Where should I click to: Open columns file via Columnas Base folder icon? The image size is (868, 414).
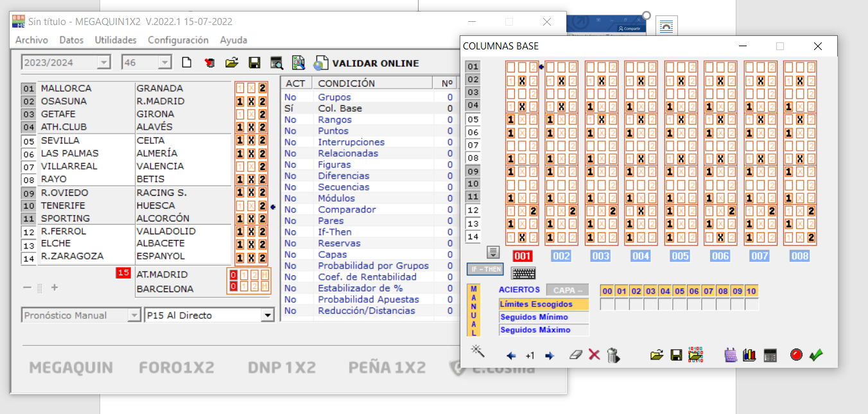tap(656, 355)
